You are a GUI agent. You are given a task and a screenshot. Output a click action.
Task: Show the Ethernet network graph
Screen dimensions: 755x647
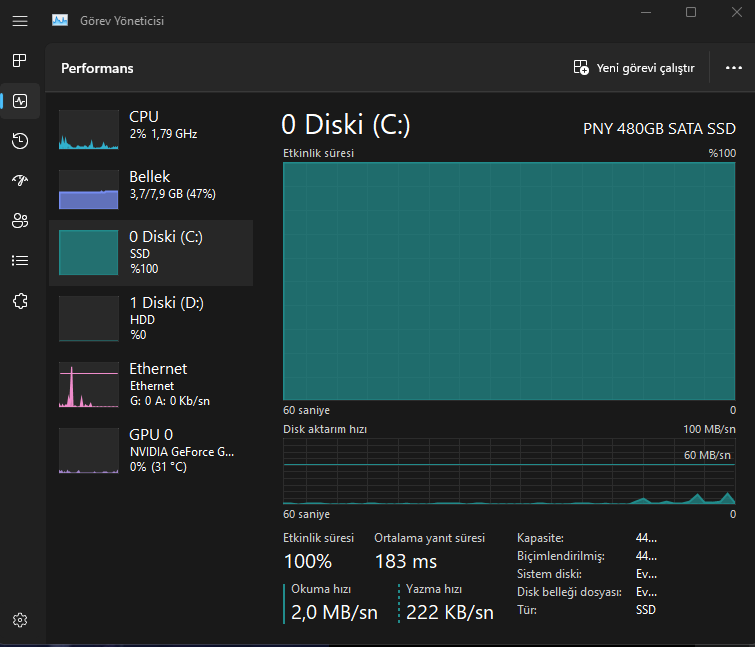pos(151,384)
